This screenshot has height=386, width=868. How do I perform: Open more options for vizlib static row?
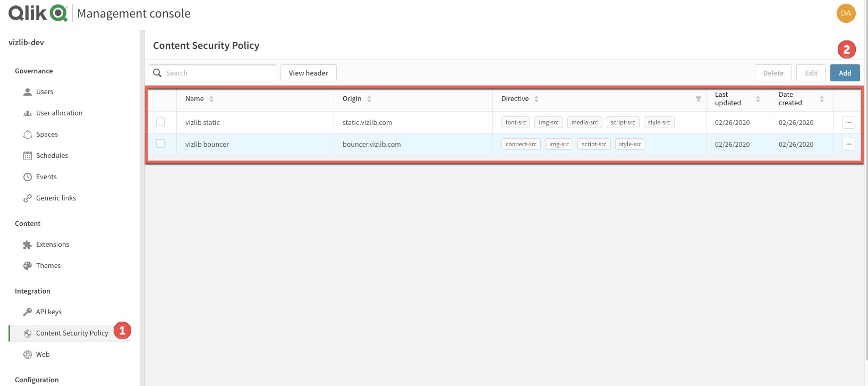849,122
